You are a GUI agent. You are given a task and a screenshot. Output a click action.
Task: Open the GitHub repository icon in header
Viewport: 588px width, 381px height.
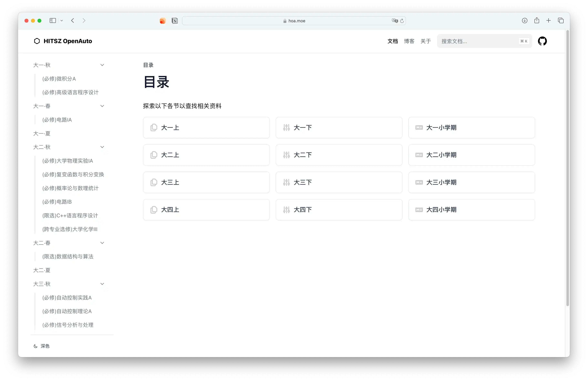pyautogui.click(x=542, y=41)
